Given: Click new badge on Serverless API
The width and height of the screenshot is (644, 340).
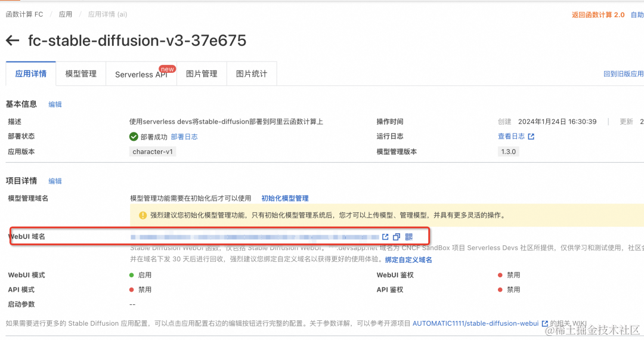Looking at the screenshot, I should [167, 69].
